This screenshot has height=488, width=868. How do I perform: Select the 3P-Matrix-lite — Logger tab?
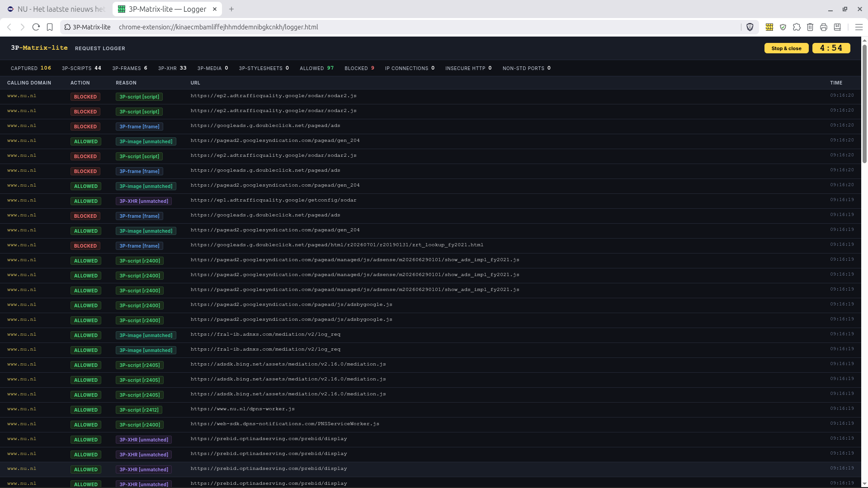click(167, 9)
